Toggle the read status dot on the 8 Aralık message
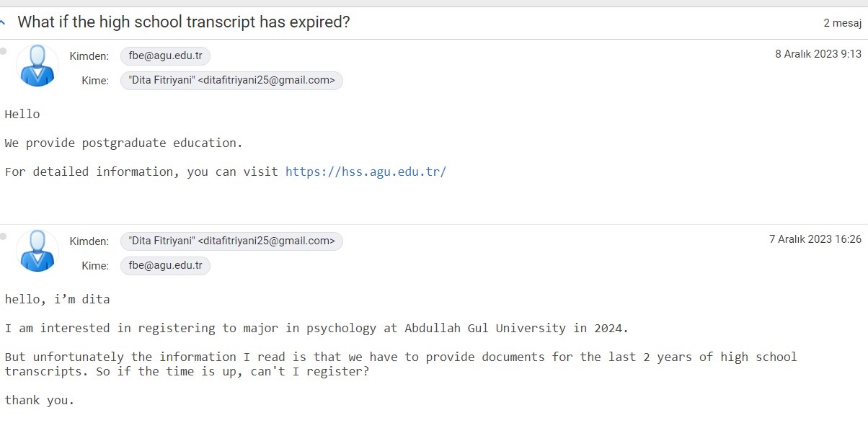The width and height of the screenshot is (868, 423). pos(4,51)
